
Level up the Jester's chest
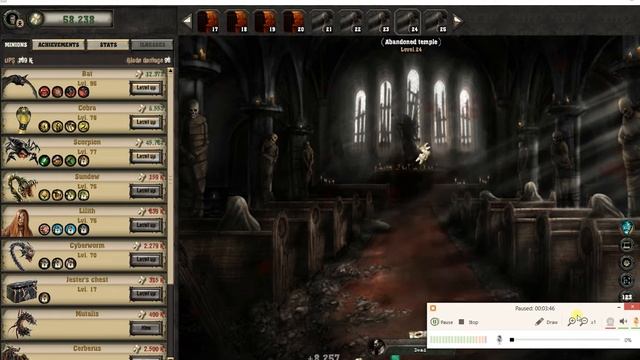[x=146, y=293]
